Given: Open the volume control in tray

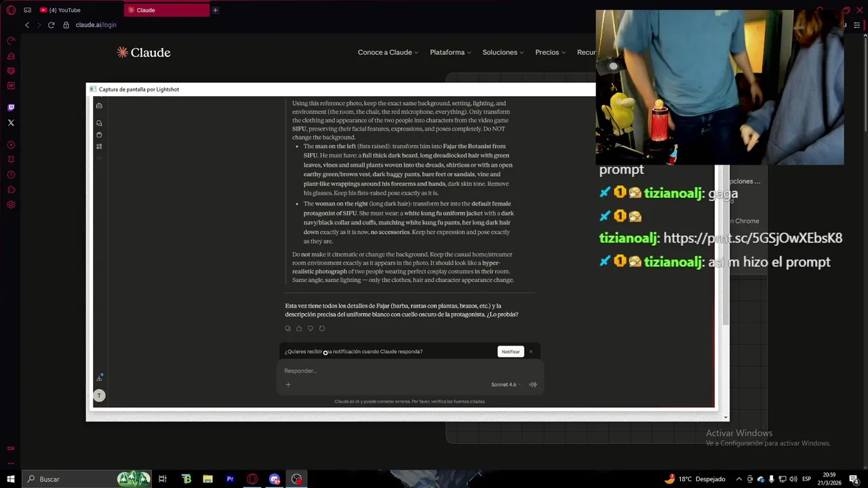Looking at the screenshot, I should pyautogui.click(x=793, y=479).
